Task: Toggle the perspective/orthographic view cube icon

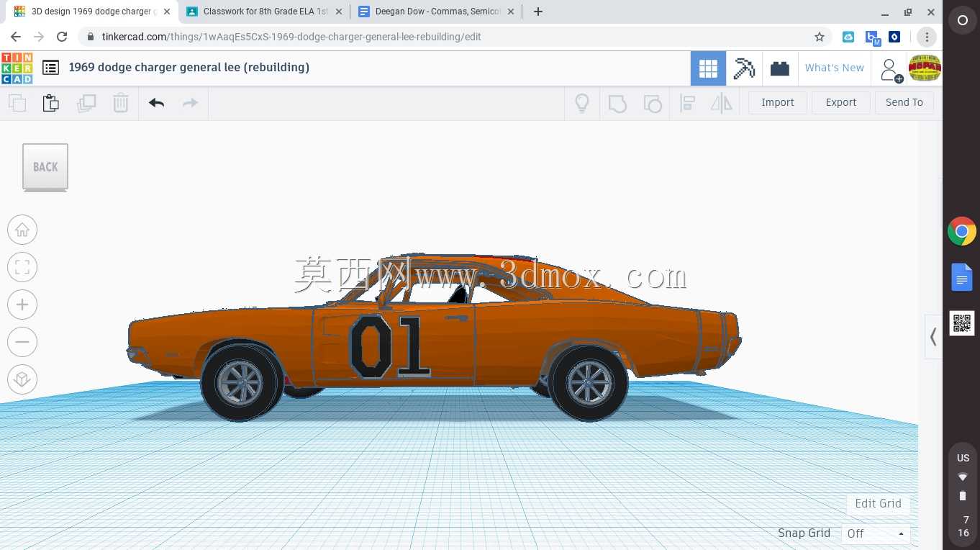Action: [x=22, y=379]
